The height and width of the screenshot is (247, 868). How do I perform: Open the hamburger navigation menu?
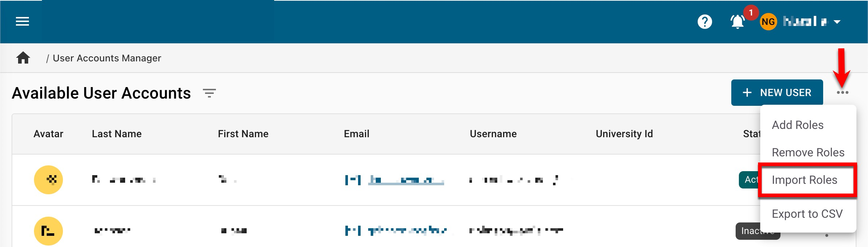pyautogui.click(x=22, y=22)
